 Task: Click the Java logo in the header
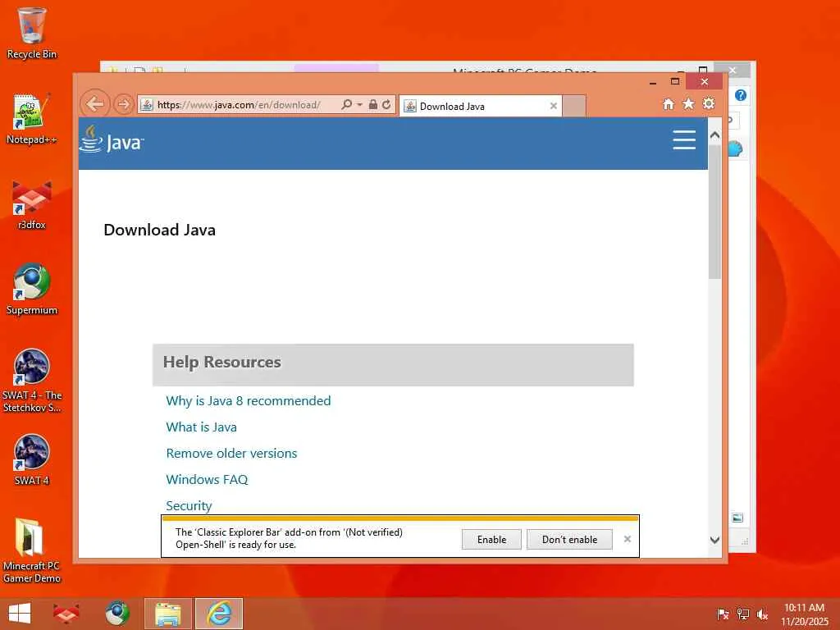pyautogui.click(x=112, y=139)
